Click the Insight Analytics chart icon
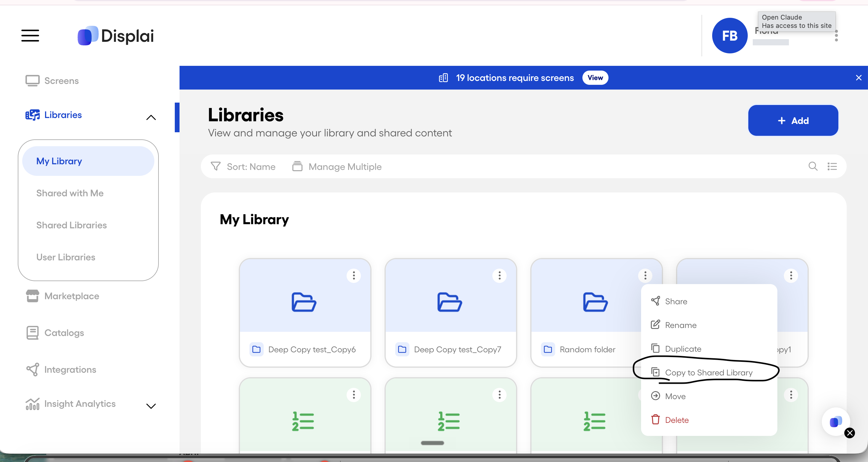This screenshot has height=462, width=868. click(32, 404)
